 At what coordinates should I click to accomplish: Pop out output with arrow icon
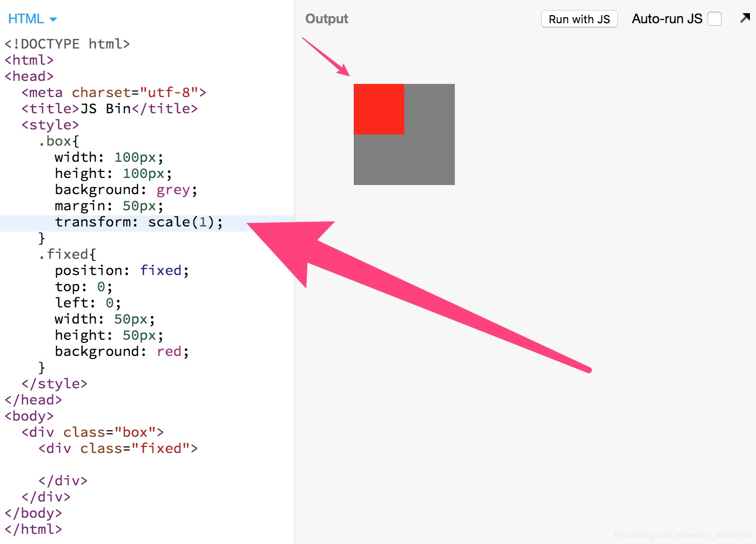click(x=745, y=18)
